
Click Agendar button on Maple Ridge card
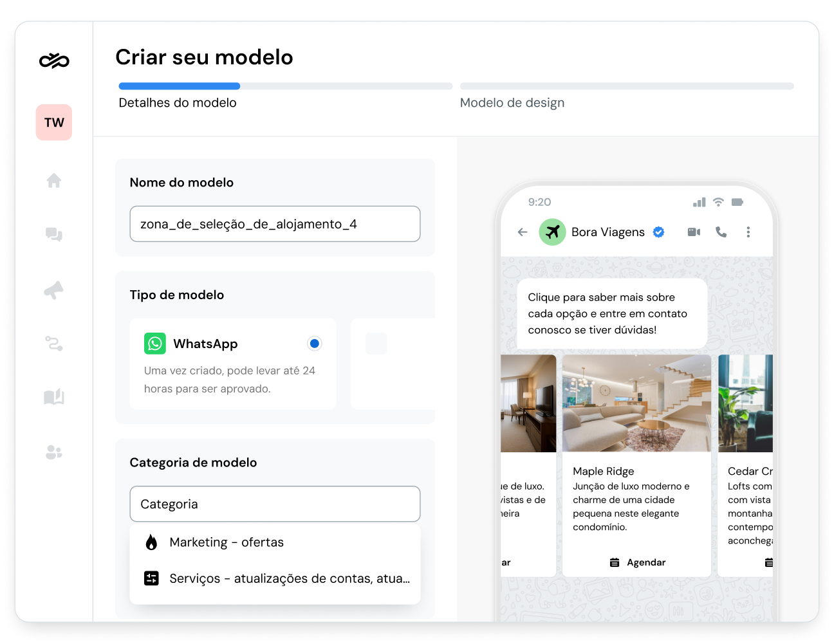[637, 562]
